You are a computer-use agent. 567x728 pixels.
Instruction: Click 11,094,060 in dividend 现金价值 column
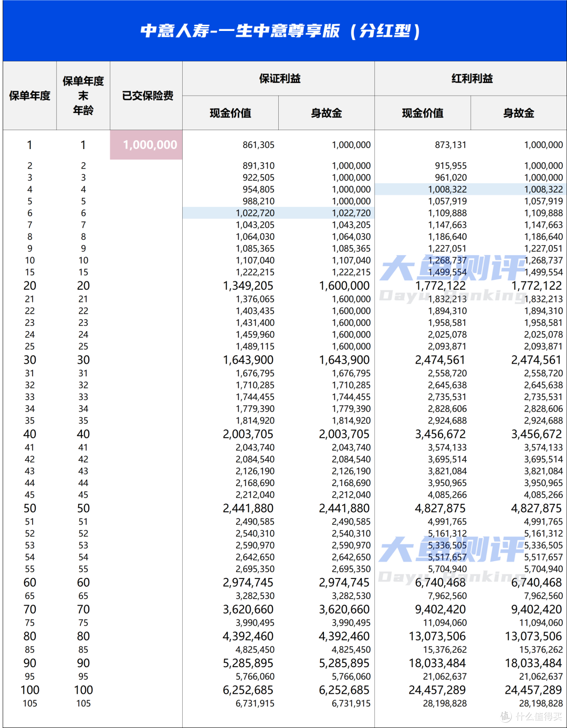(x=445, y=623)
